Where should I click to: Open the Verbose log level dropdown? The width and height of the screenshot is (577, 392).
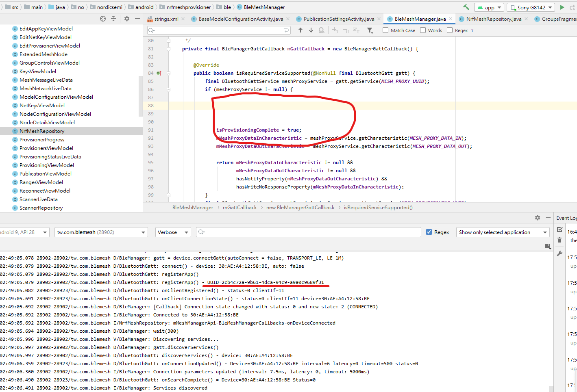click(x=172, y=232)
